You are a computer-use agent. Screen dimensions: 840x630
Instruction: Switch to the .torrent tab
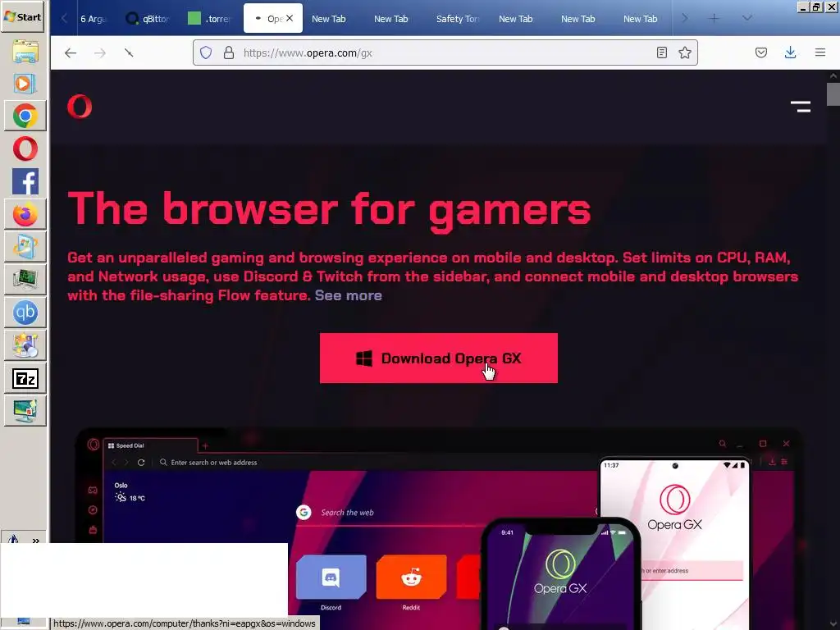point(211,18)
